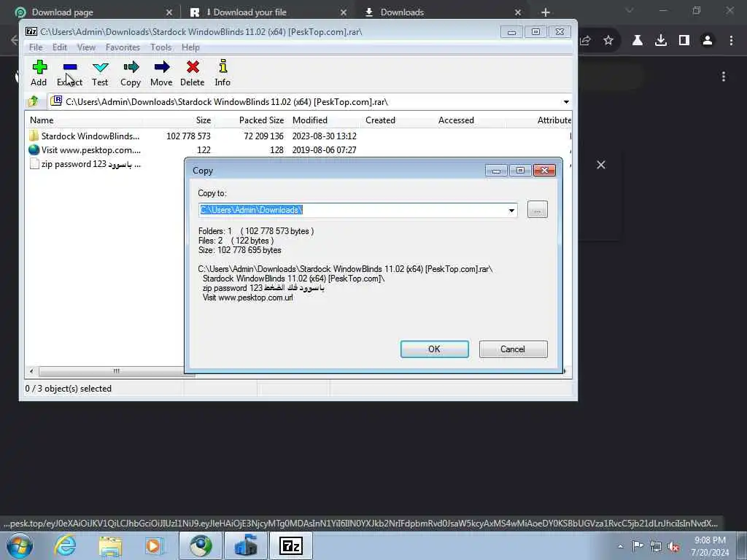Select the zip password 123 file icon
This screenshot has width=747, height=560.
34,164
